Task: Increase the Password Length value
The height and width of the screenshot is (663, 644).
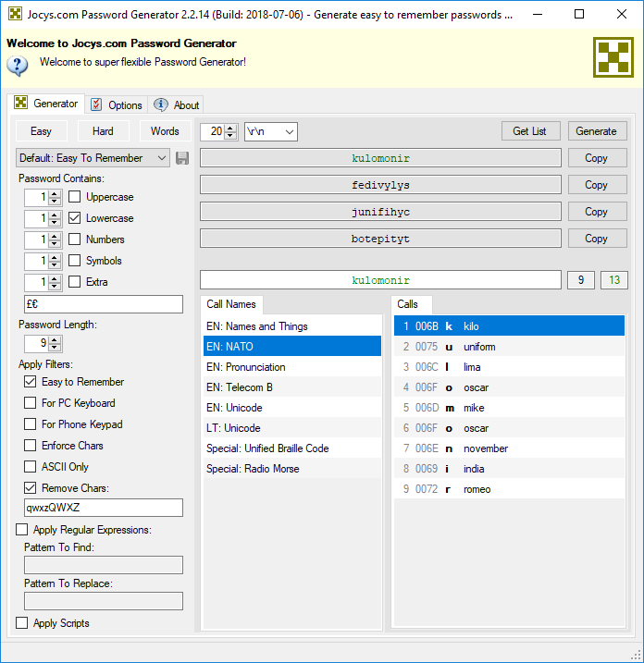Action: point(55,340)
